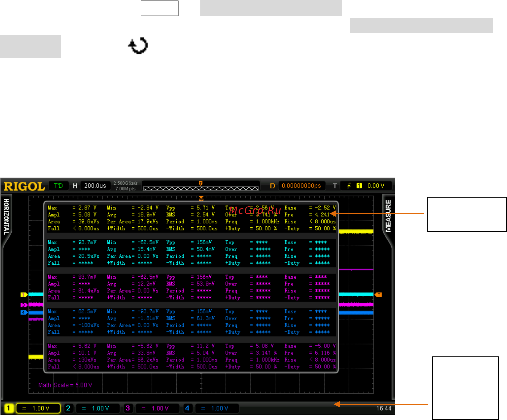The width and height of the screenshot is (507, 420).
Task: Click yellow Max = 2.87 V measurement
Action: click(72, 208)
